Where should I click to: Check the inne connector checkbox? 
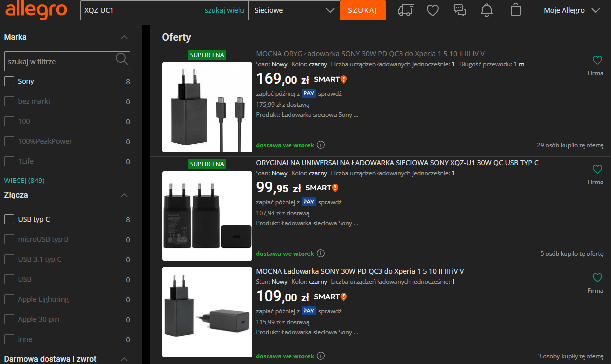click(9, 339)
